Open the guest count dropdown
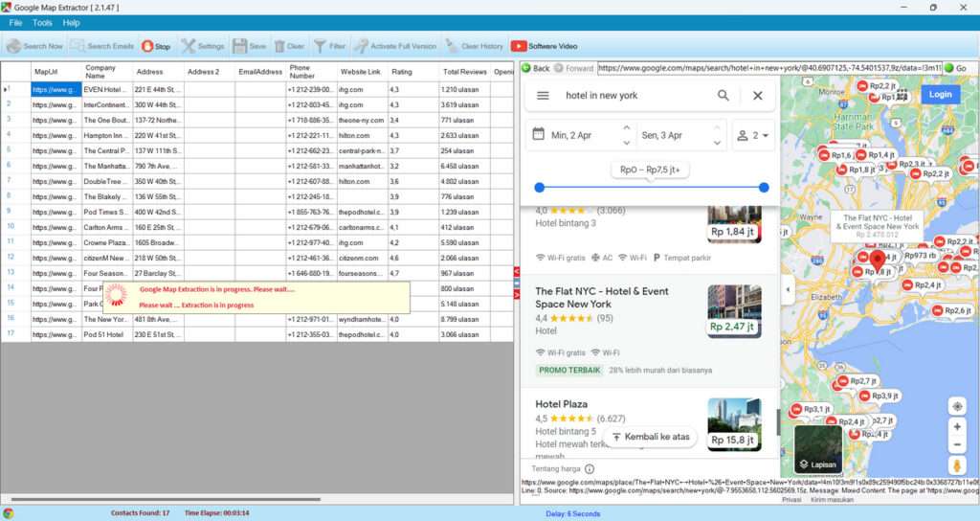 [753, 135]
